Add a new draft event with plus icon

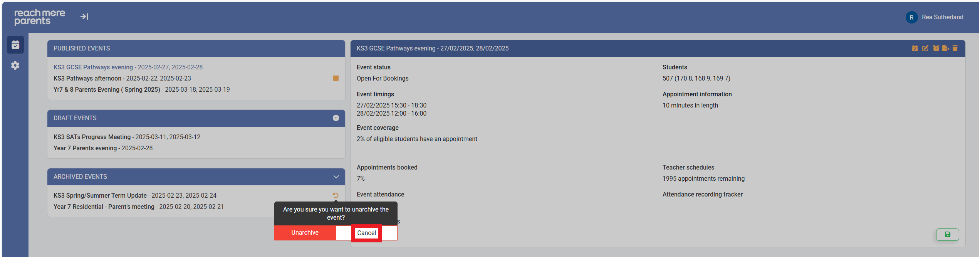point(336,118)
